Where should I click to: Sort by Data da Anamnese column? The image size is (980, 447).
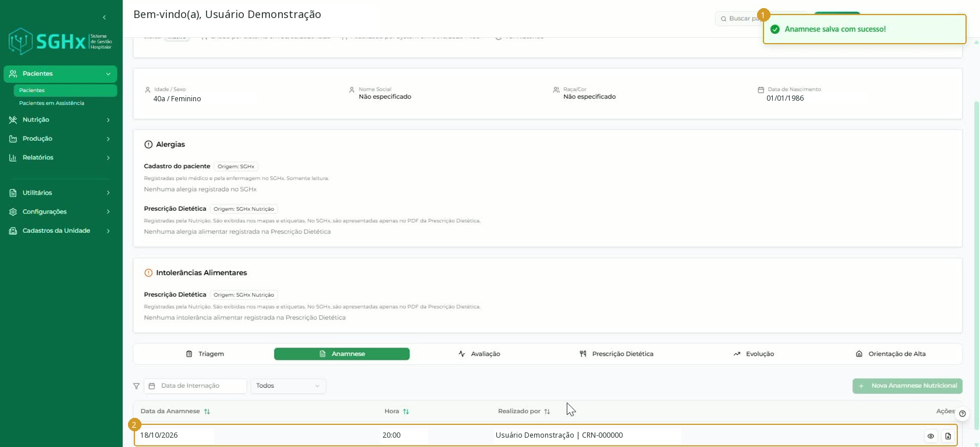click(x=175, y=411)
